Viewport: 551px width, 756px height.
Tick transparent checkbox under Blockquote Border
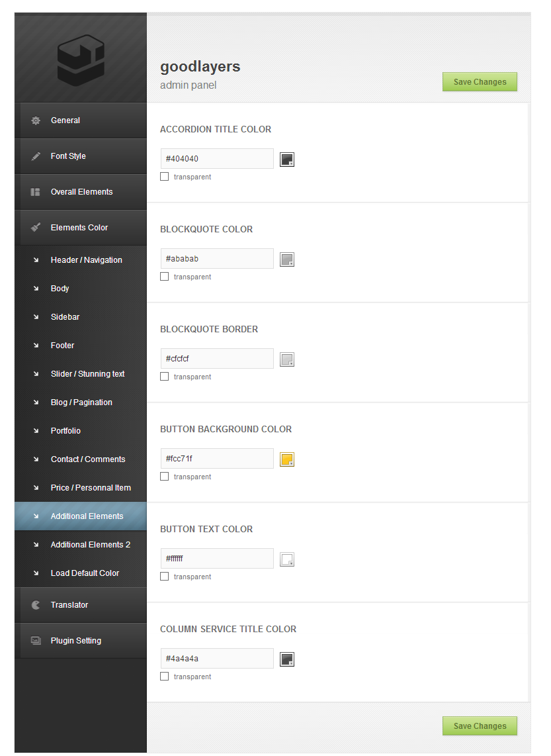click(165, 377)
